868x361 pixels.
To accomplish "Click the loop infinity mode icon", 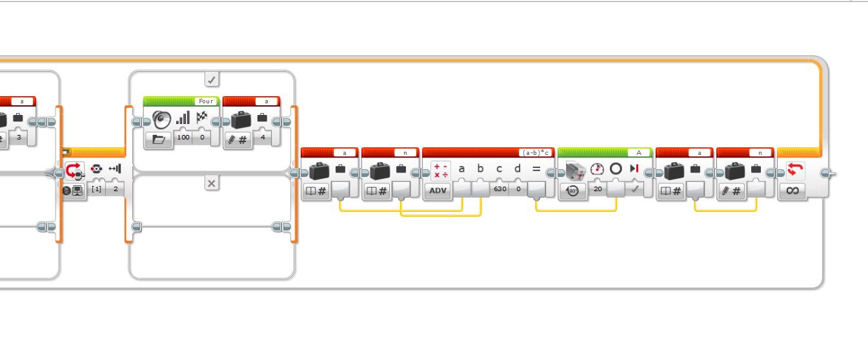I will point(792,191).
